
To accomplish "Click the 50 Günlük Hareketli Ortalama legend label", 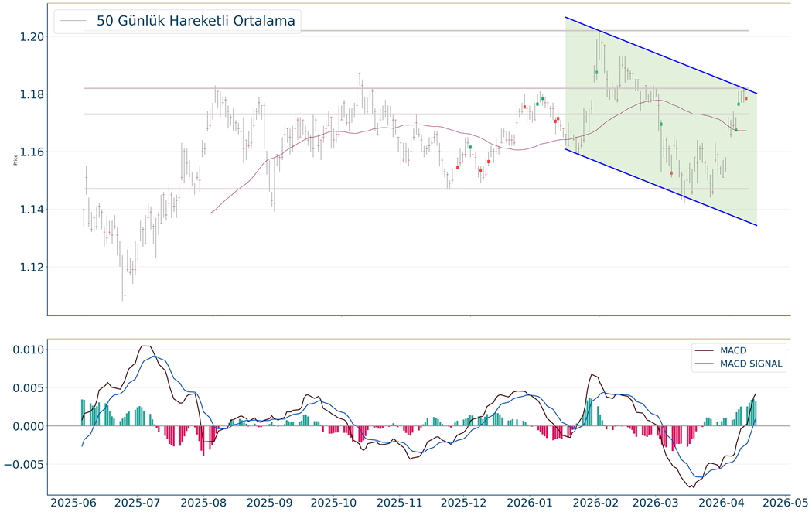I will point(196,21).
